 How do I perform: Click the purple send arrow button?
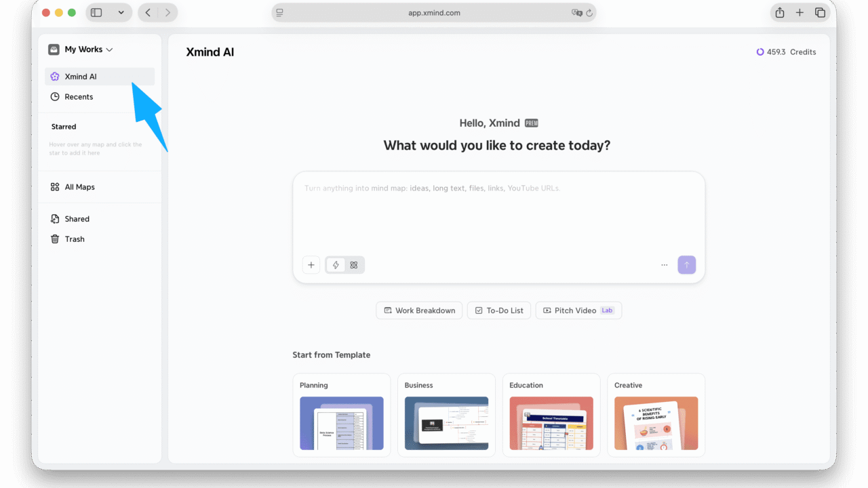click(x=686, y=265)
